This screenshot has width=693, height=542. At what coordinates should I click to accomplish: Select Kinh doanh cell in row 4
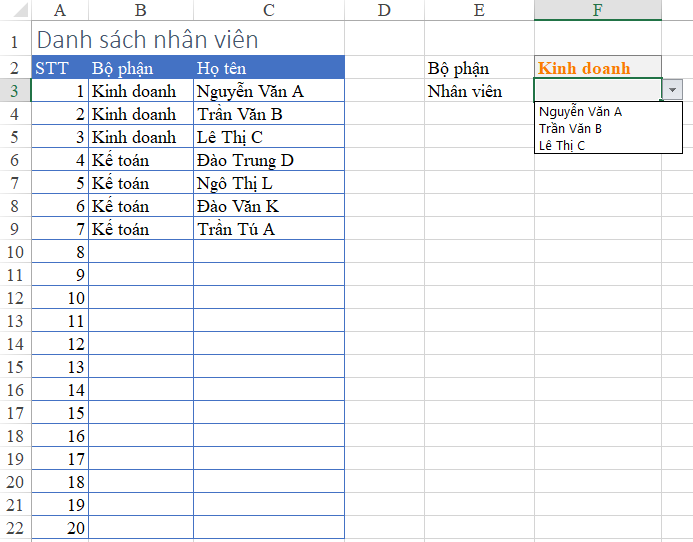click(141, 114)
